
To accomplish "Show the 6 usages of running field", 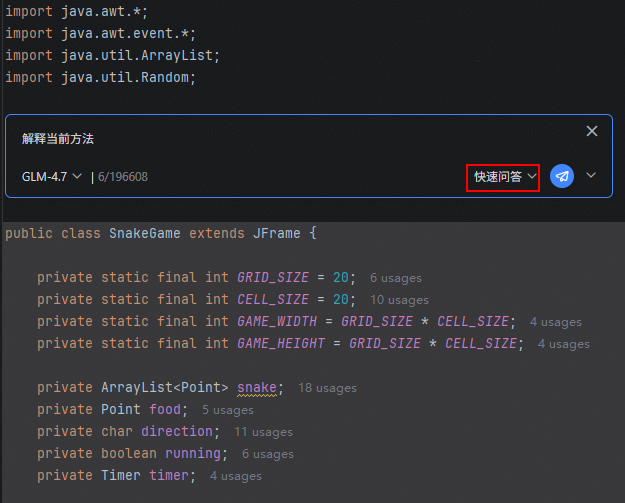I will [267, 454].
